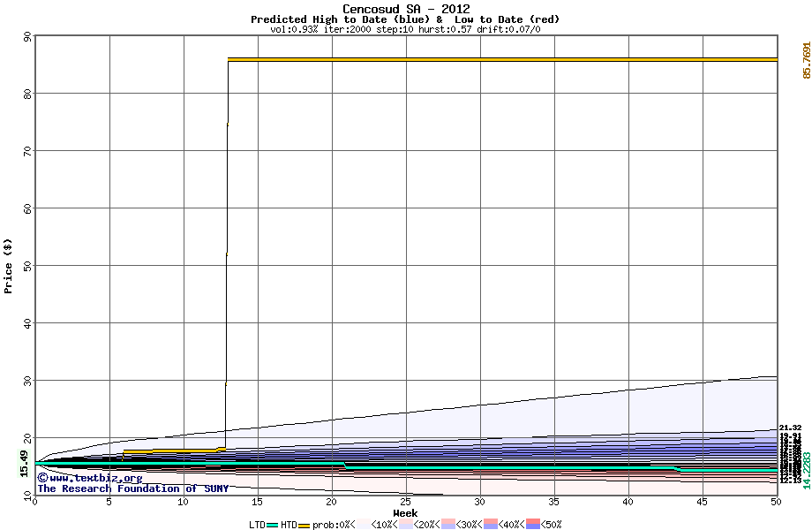Screen dimensions: 812x530
Task: Click the parameter line starting 'vol:0.93%'
Action: click(405, 29)
